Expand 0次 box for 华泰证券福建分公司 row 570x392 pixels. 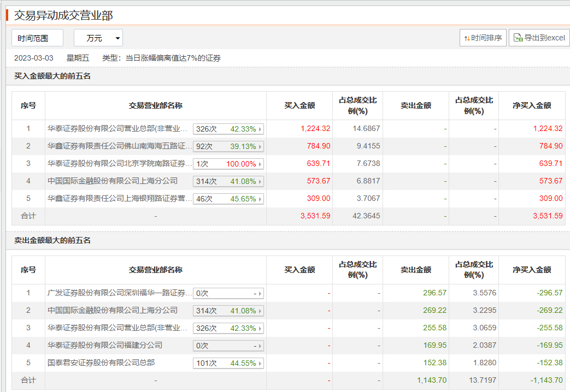coord(228,346)
